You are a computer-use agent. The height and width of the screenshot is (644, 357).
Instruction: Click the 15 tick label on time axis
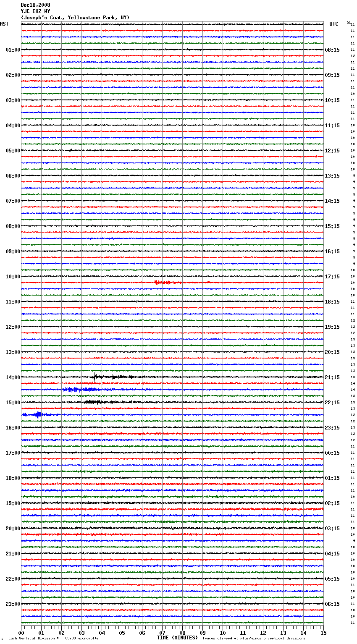(323, 633)
